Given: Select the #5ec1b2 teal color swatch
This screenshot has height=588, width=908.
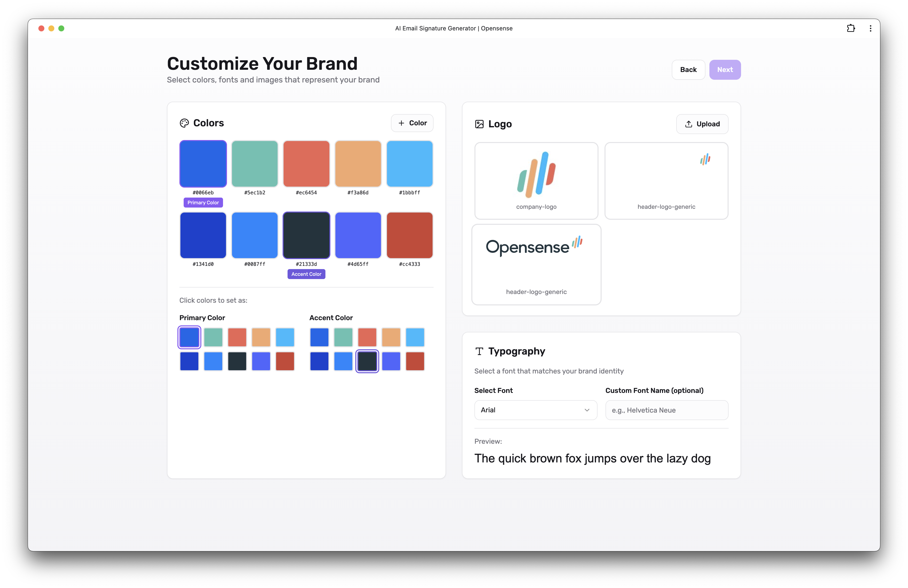Looking at the screenshot, I should pos(254,164).
